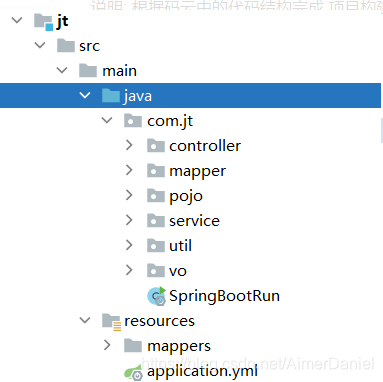
Task: Select the SpringBootRun label
Action: 224,296
